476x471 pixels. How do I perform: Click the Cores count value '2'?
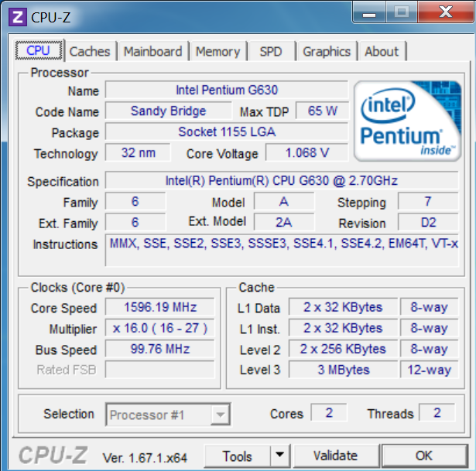tap(329, 413)
